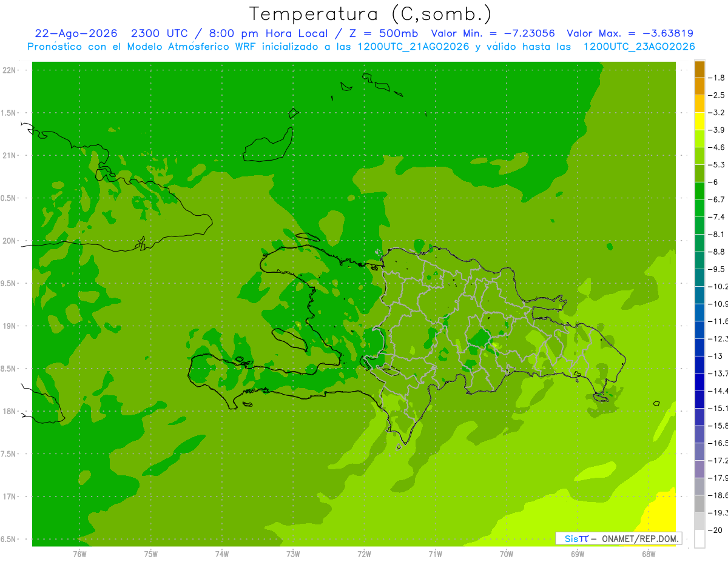Click the -3.9 colorbar label
728x562 pixels.
(717, 130)
